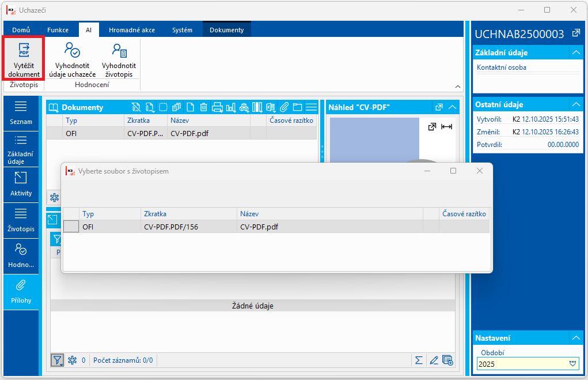Collapse the Ostatní údaje panel
The height and width of the screenshot is (380, 588).
[x=576, y=104]
